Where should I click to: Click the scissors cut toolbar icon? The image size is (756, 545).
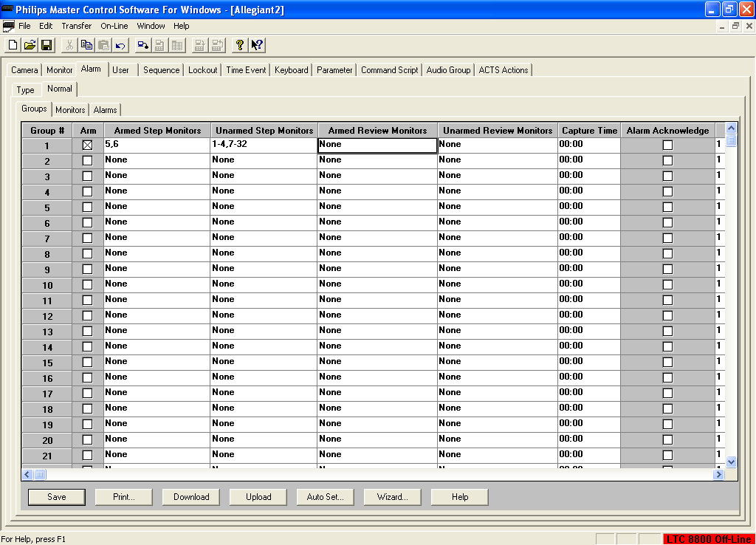69,45
